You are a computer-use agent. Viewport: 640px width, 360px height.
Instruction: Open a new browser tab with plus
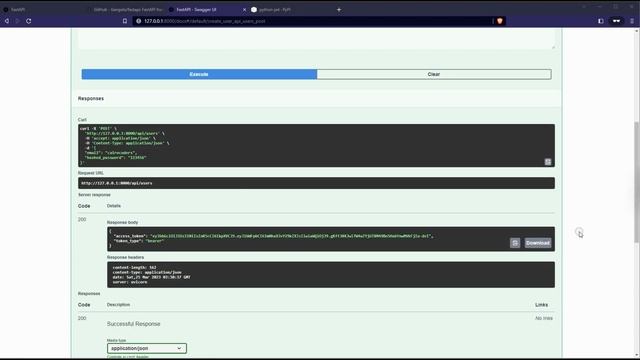tap(339, 9)
